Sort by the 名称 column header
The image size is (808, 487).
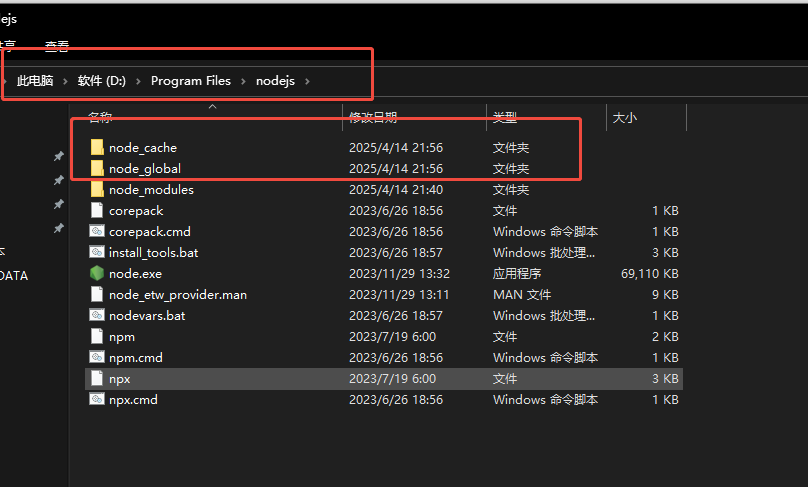pyautogui.click(x=100, y=117)
